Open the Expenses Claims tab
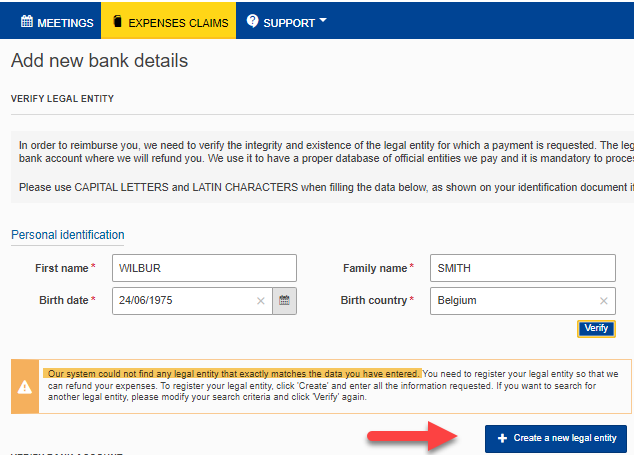Viewport: 634px width, 455px height. (169, 21)
